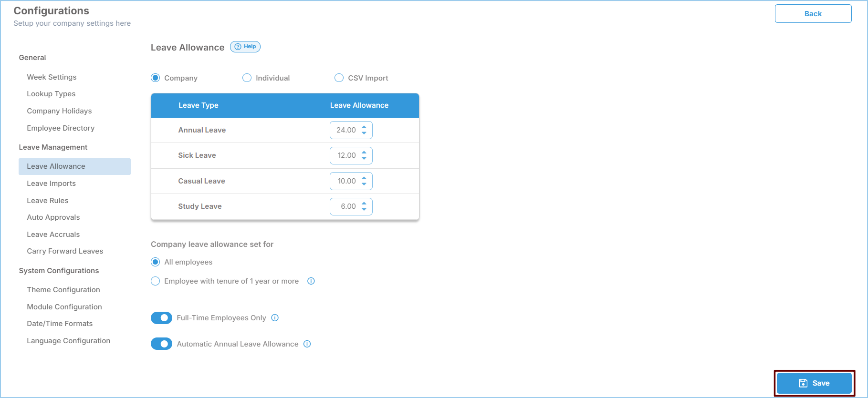Image resolution: width=868 pixels, height=398 pixels.
Task: Decrease Study Leave value with down arrow
Action: pyautogui.click(x=364, y=209)
